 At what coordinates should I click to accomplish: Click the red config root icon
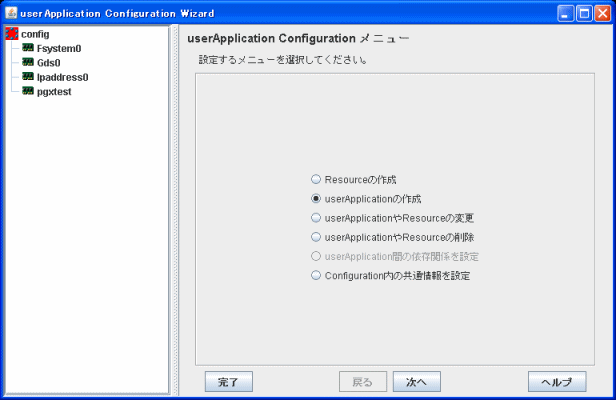coord(12,34)
